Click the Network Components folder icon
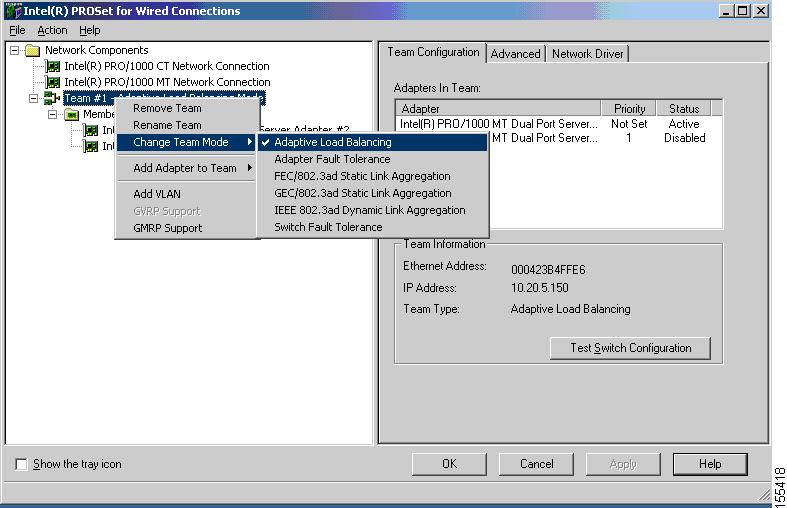This screenshot has height=508, width=787. (x=33, y=50)
